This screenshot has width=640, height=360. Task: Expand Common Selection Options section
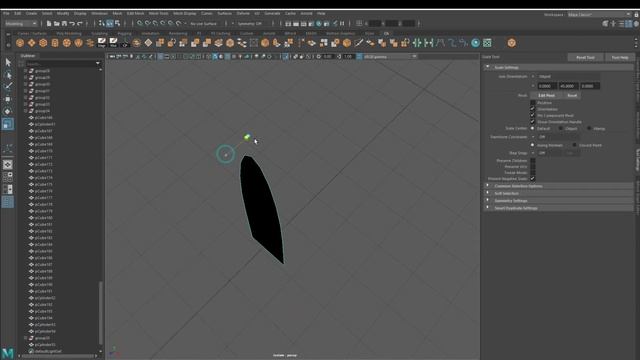pos(559,186)
